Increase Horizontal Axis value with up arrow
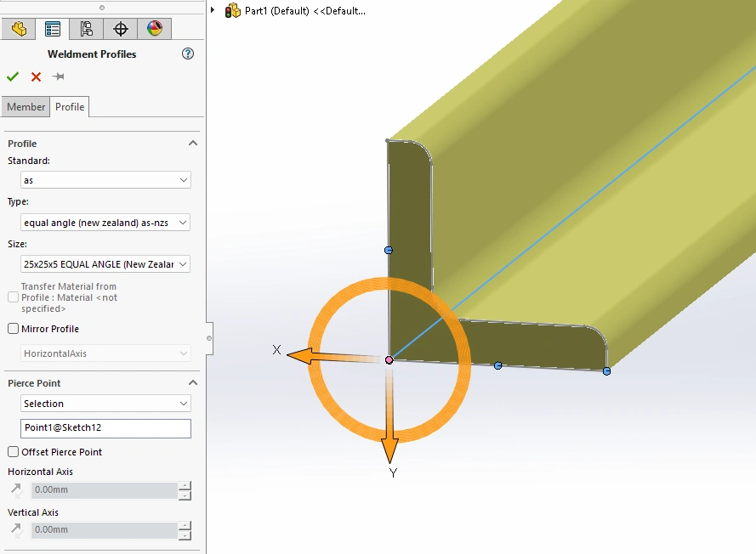The height and width of the screenshot is (554, 756). point(185,485)
